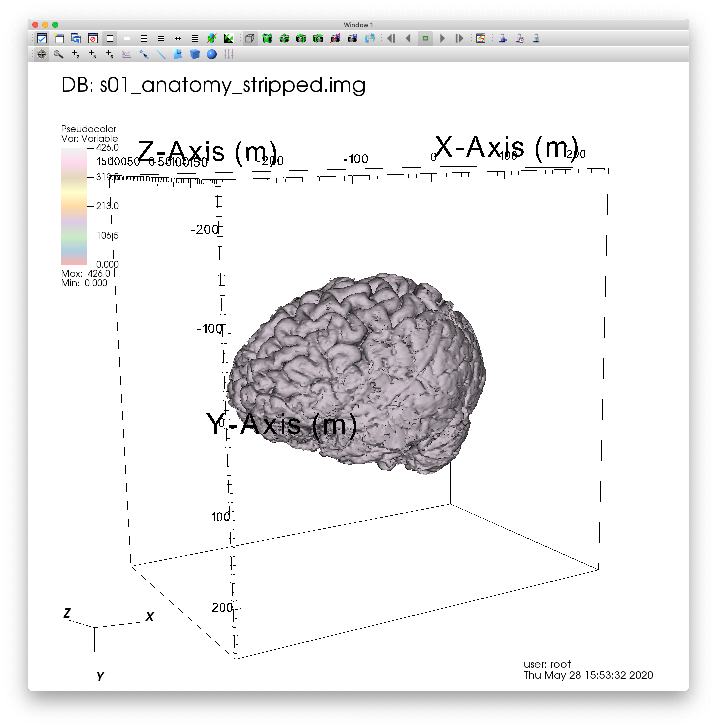The width and height of the screenshot is (717, 728).
Task: Enable the Line tool
Action: coord(161,54)
